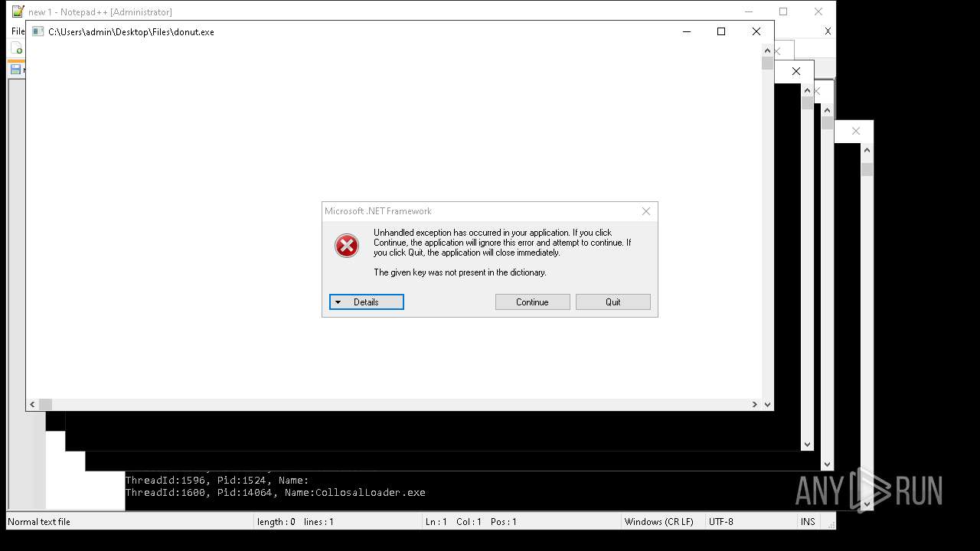Click the error message 'The given key was not present'
Image resolution: width=980 pixels, height=551 pixels.
[x=460, y=272]
